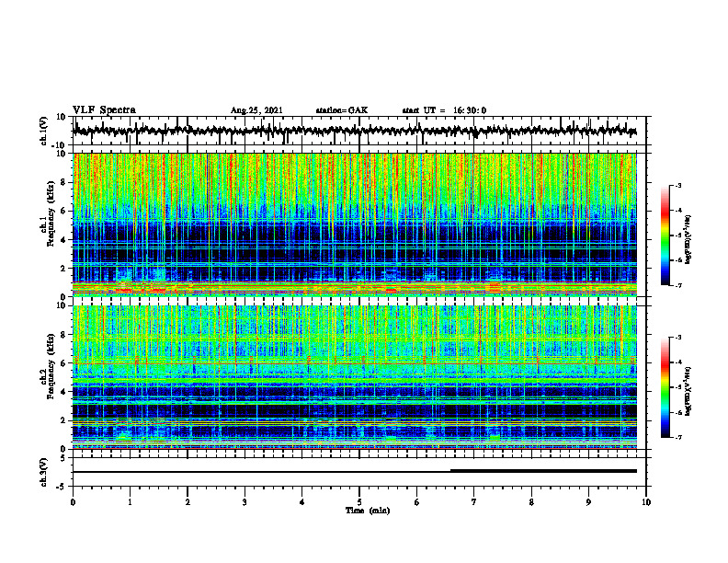Click the thick black ch.3 signal line
728x563 pixels.
pyautogui.click(x=543, y=471)
